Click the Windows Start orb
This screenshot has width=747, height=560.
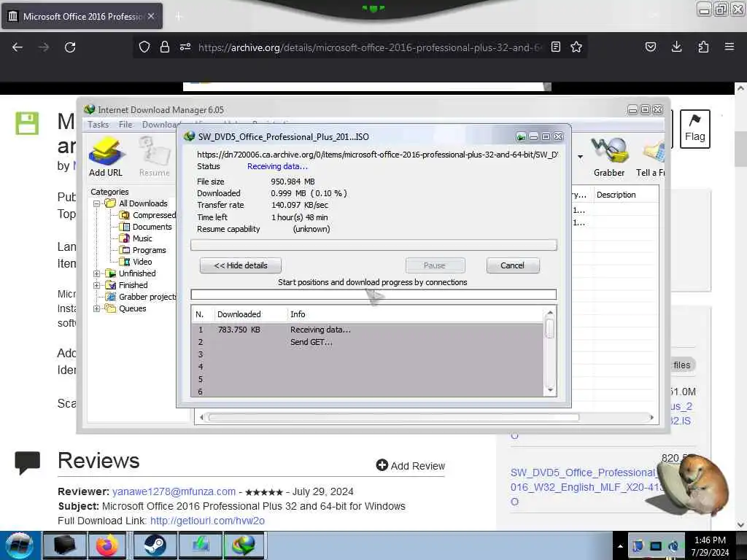click(x=20, y=545)
